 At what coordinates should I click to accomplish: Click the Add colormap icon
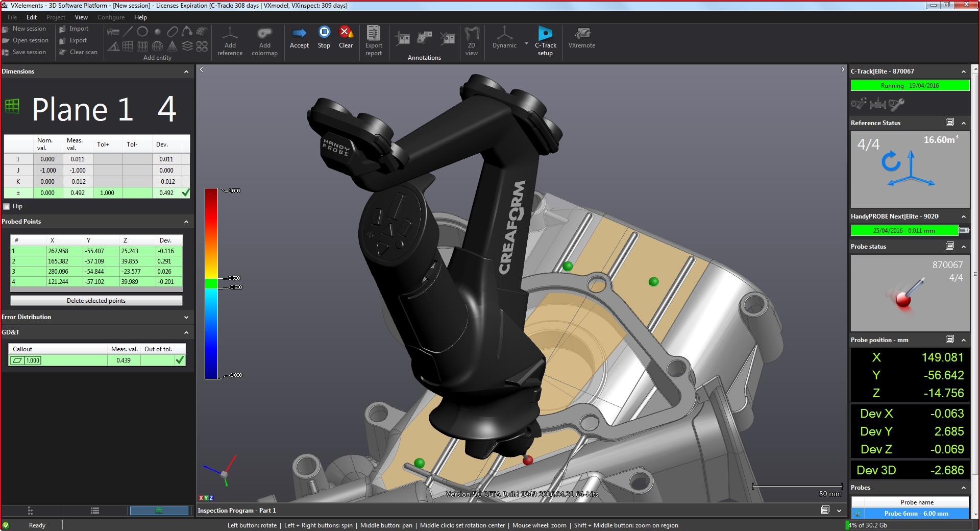click(x=264, y=34)
